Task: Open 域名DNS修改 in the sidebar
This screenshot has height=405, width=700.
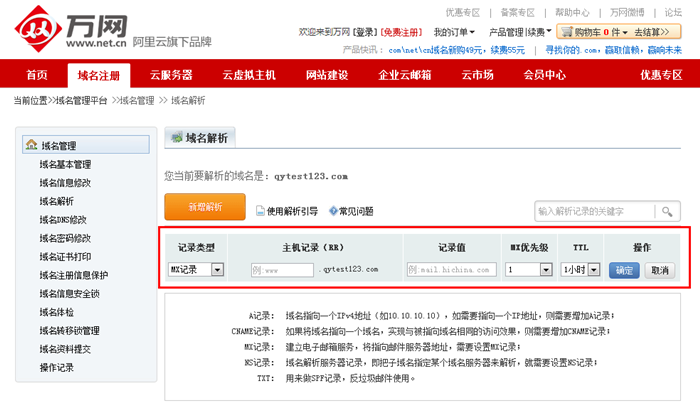Action: point(63,220)
